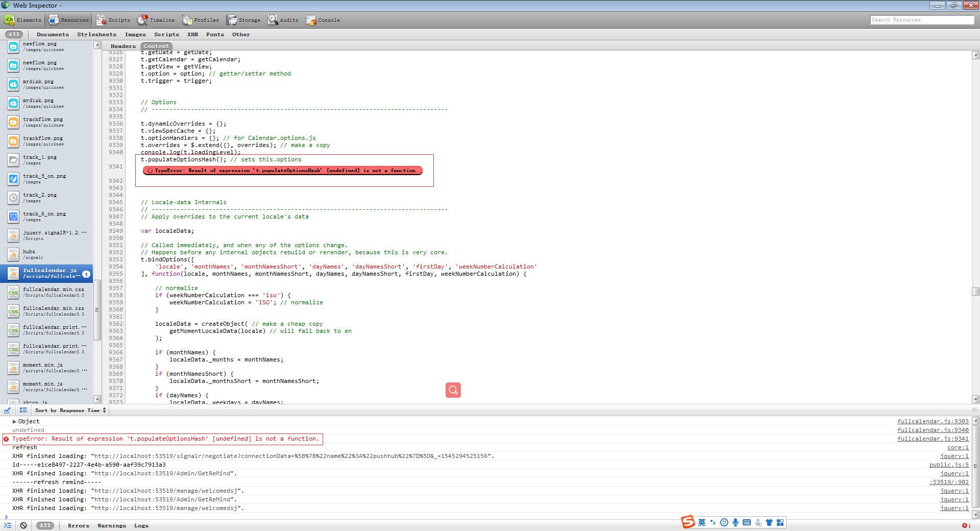Open the Resources panel
Viewport: 980px width, 531px height.
[x=68, y=20]
